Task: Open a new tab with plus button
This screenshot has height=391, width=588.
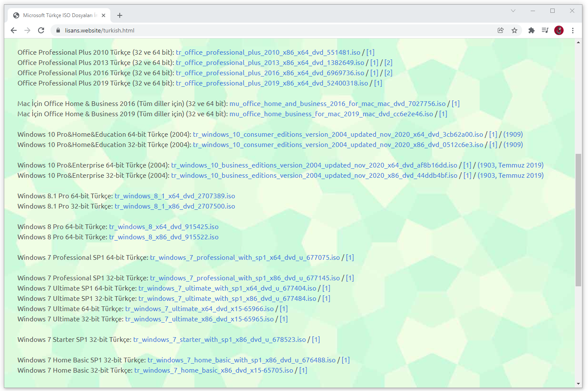Action: [120, 15]
